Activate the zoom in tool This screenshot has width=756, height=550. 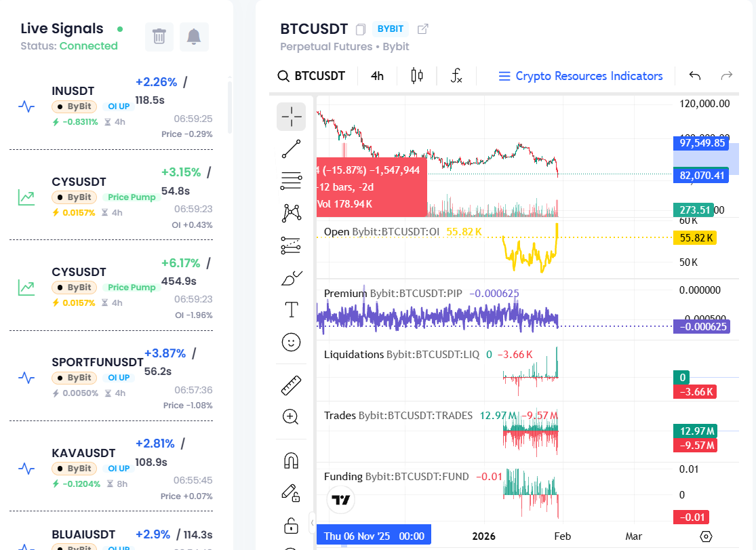[x=292, y=417]
